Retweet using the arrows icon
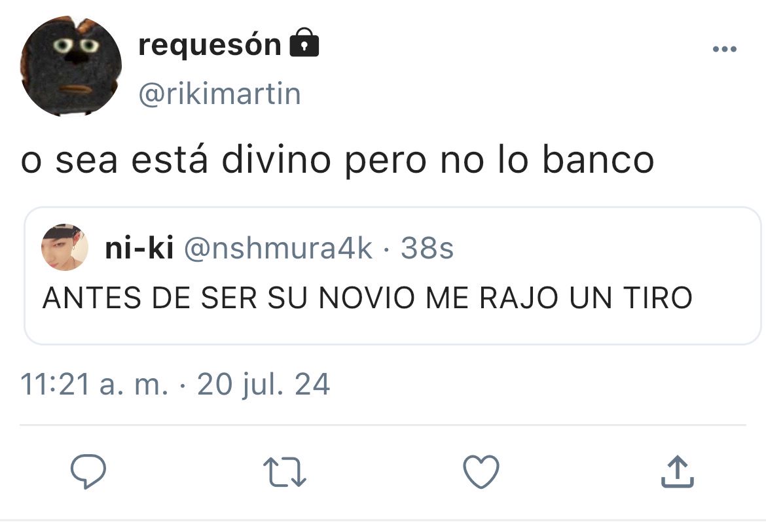 pyautogui.click(x=284, y=472)
